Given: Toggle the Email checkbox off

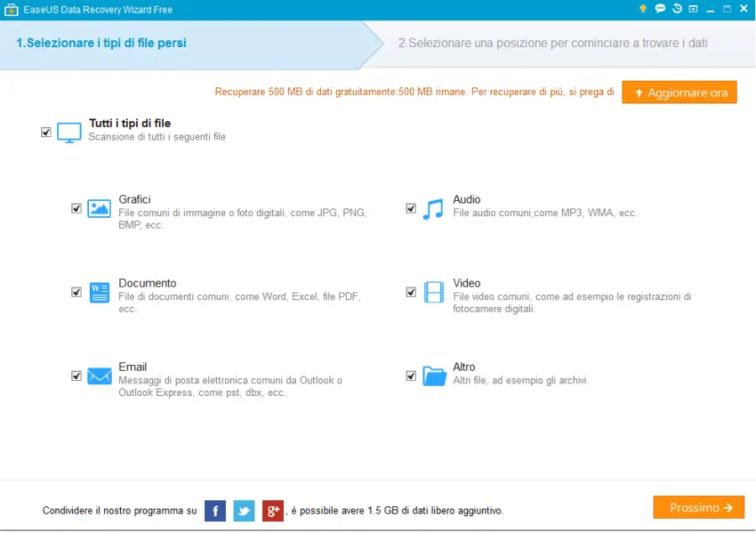Looking at the screenshot, I should click(x=76, y=376).
